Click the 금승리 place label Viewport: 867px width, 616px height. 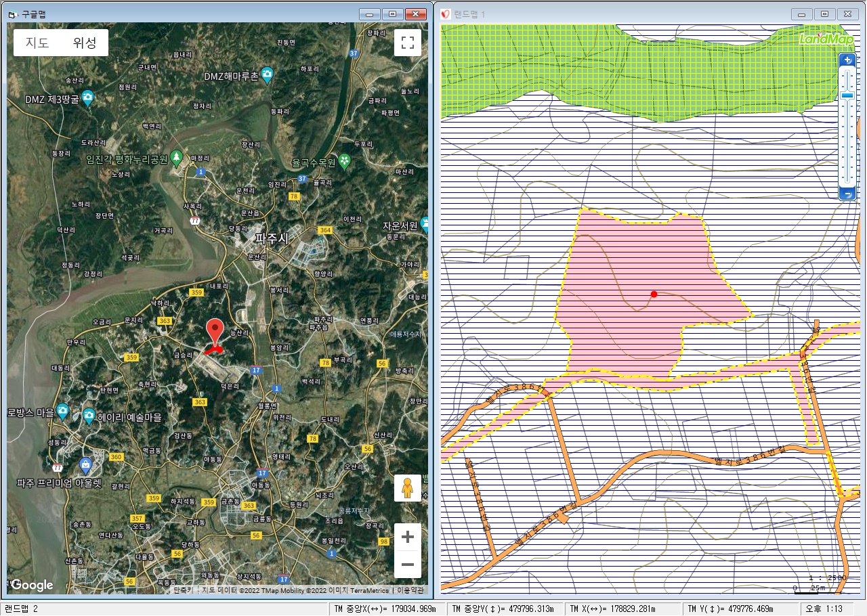[x=184, y=354]
